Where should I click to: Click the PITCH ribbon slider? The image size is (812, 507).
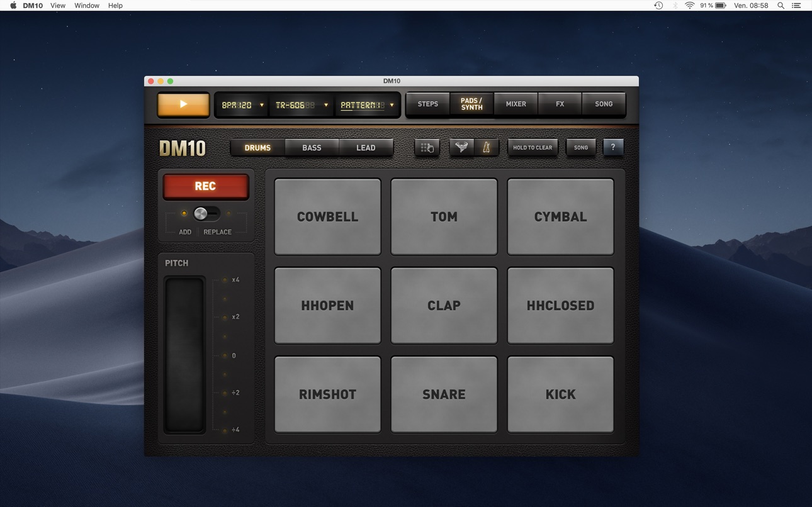(x=184, y=355)
